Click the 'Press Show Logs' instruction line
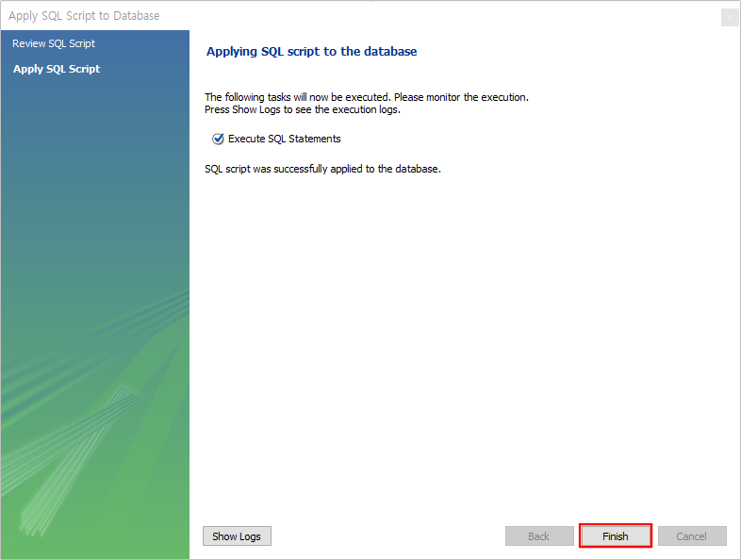The height and width of the screenshot is (560, 741). pos(303,109)
